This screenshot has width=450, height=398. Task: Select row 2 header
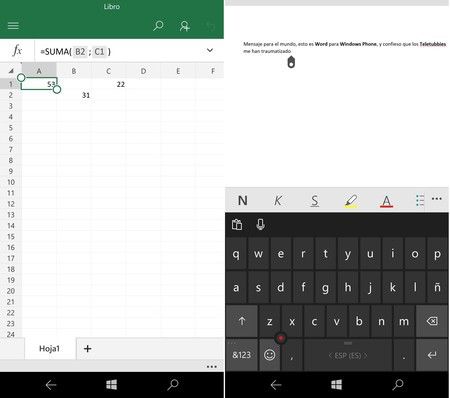tap(11, 95)
